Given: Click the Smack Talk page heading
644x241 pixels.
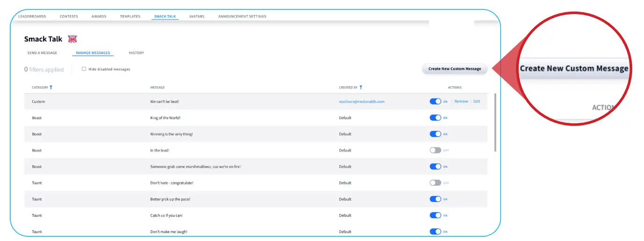Looking at the screenshot, I should 43,39.
